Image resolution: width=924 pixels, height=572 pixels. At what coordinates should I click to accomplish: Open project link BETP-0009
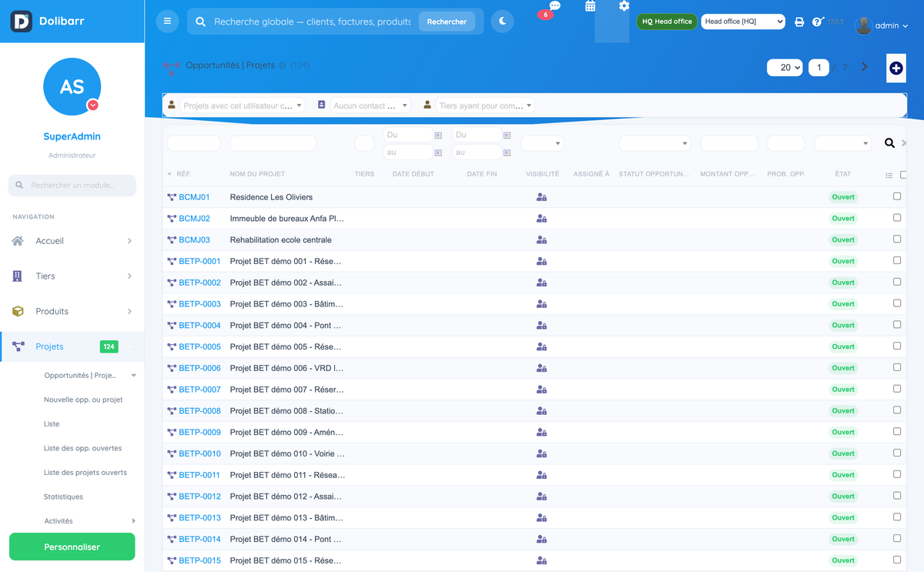click(x=199, y=433)
